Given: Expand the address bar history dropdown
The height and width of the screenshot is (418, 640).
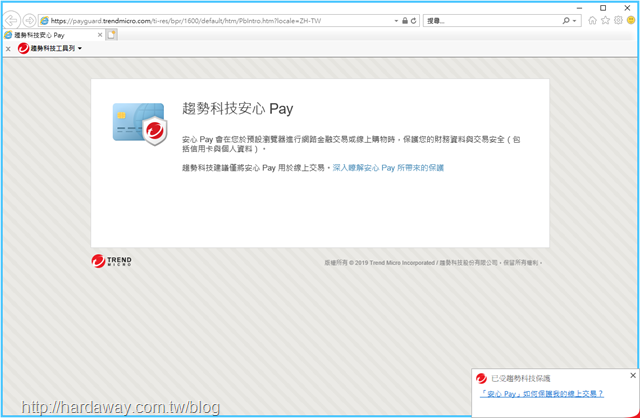Looking at the screenshot, I should [x=396, y=21].
